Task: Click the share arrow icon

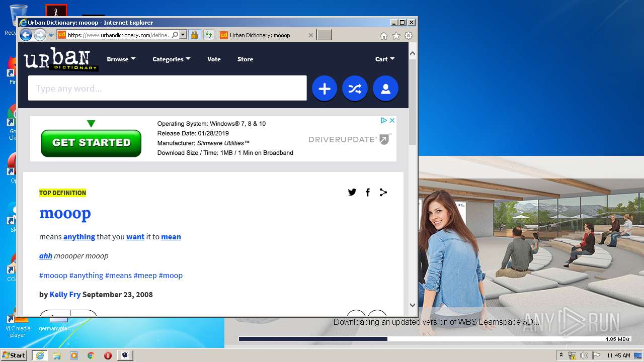Action: tap(383, 192)
